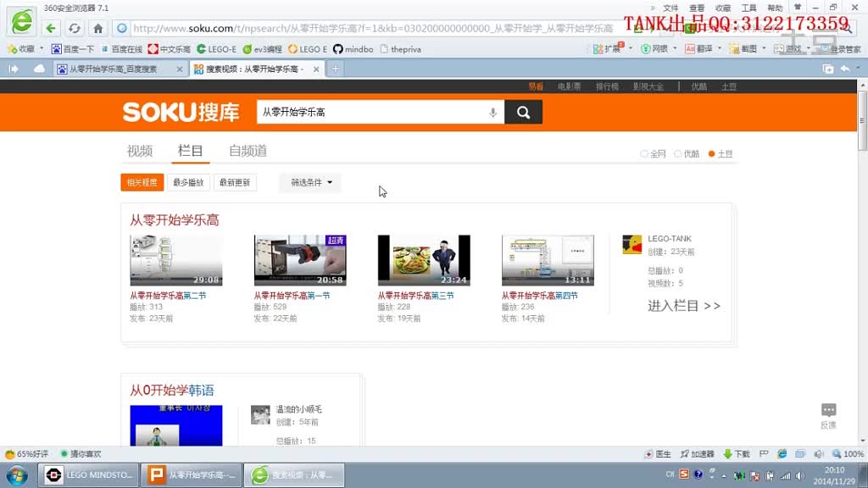Click the 进入栏目 >> link
Viewport: 868px width, 488px height.
click(x=684, y=306)
